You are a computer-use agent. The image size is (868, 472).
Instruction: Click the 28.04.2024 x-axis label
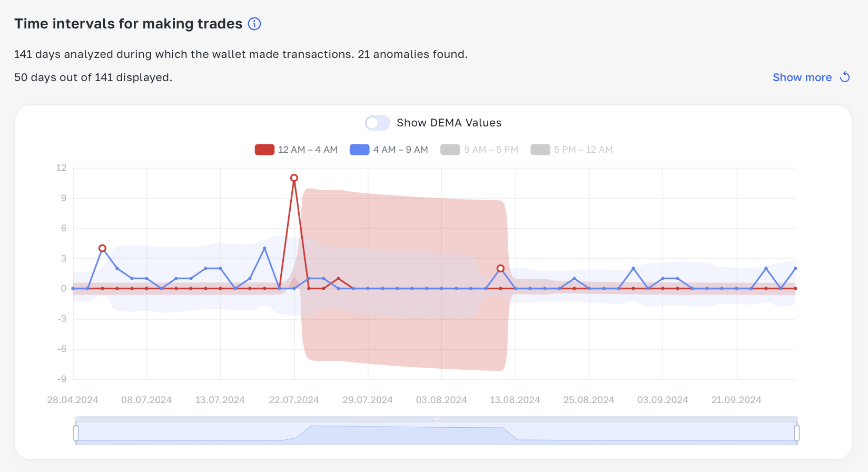click(x=73, y=400)
